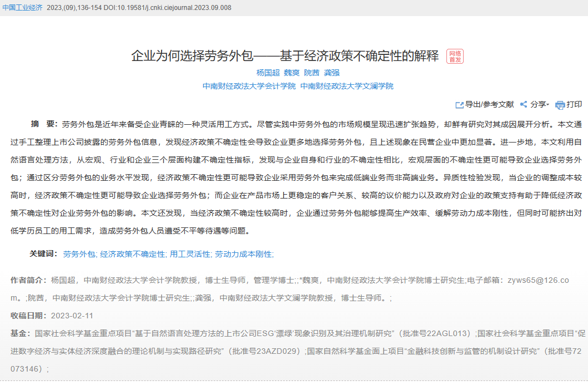Open the 中南财经政法大学文澜学院 institution link
588x386 pixels.
(x=346, y=86)
